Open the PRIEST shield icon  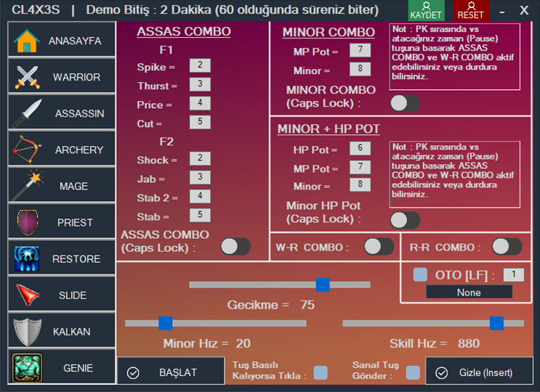pos(27,222)
